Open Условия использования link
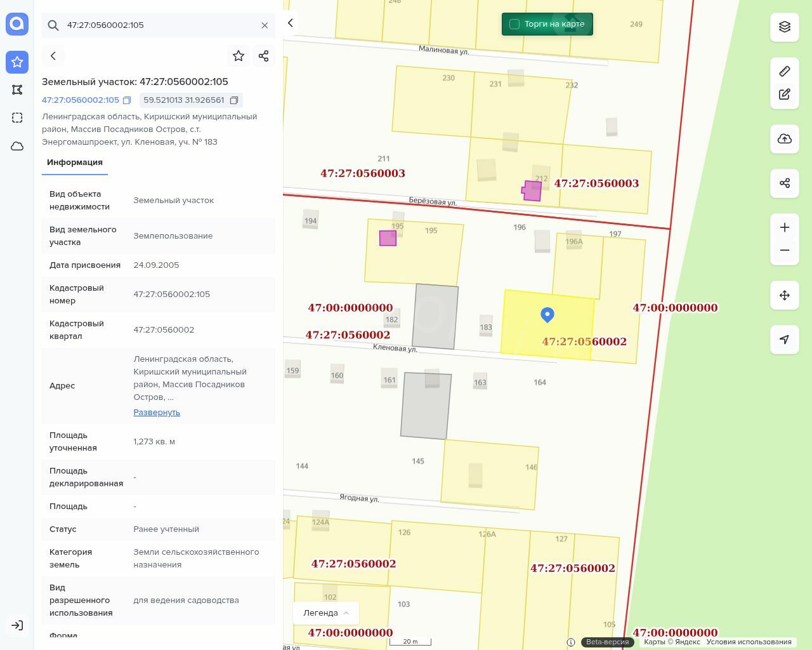Viewport: 812px width, 650px height. [x=749, y=642]
